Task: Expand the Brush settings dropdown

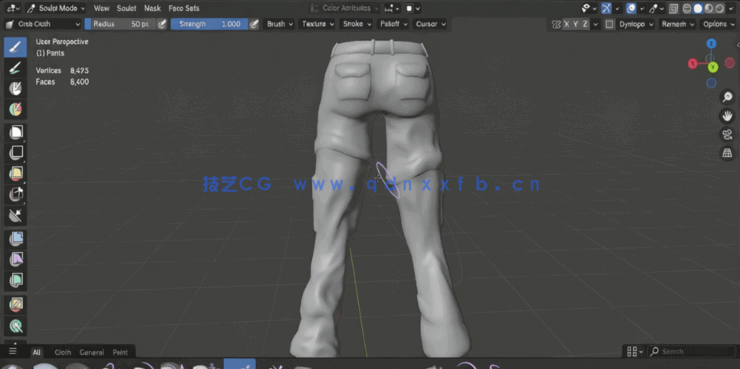Action: [279, 24]
